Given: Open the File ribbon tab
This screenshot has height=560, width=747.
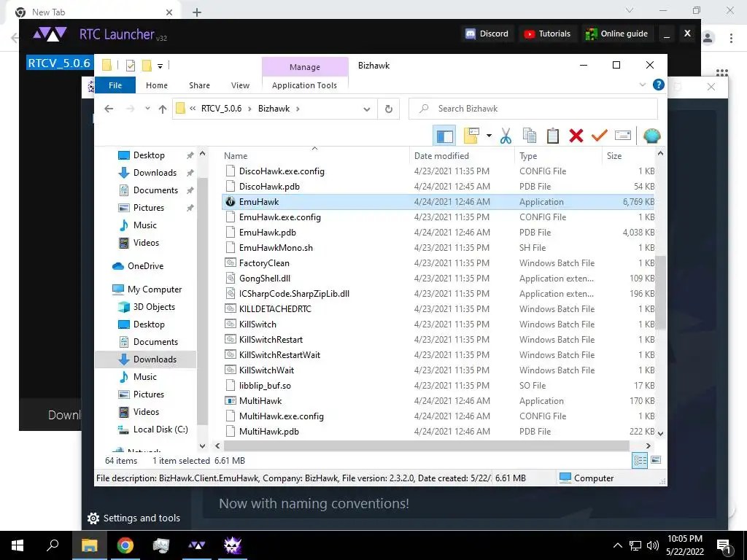Looking at the screenshot, I should [x=115, y=85].
